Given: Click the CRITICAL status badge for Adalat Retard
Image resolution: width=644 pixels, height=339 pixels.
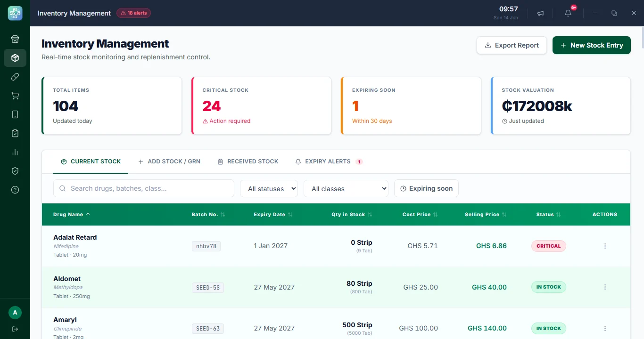Looking at the screenshot, I should 549,246.
